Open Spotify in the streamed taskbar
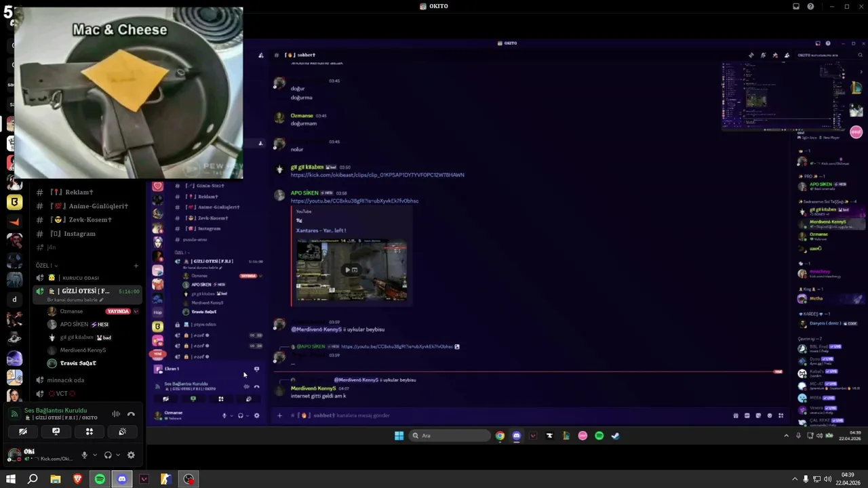This screenshot has width=868, height=488. (x=599, y=436)
